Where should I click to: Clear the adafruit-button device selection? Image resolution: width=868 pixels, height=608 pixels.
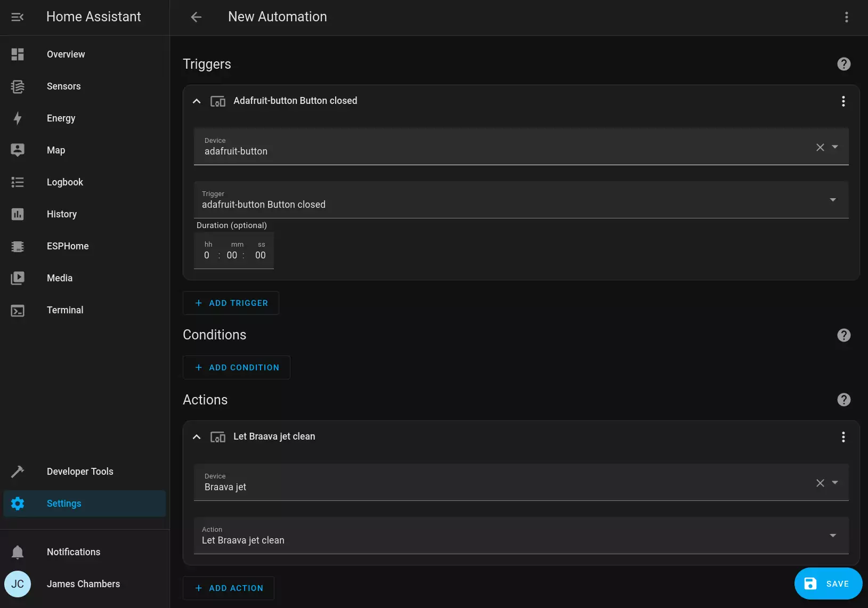tap(820, 147)
